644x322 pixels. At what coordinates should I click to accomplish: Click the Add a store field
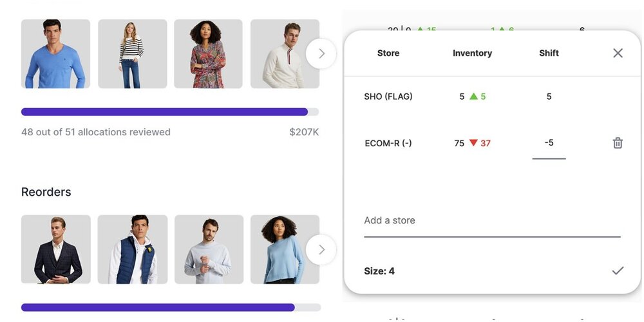[492, 221]
